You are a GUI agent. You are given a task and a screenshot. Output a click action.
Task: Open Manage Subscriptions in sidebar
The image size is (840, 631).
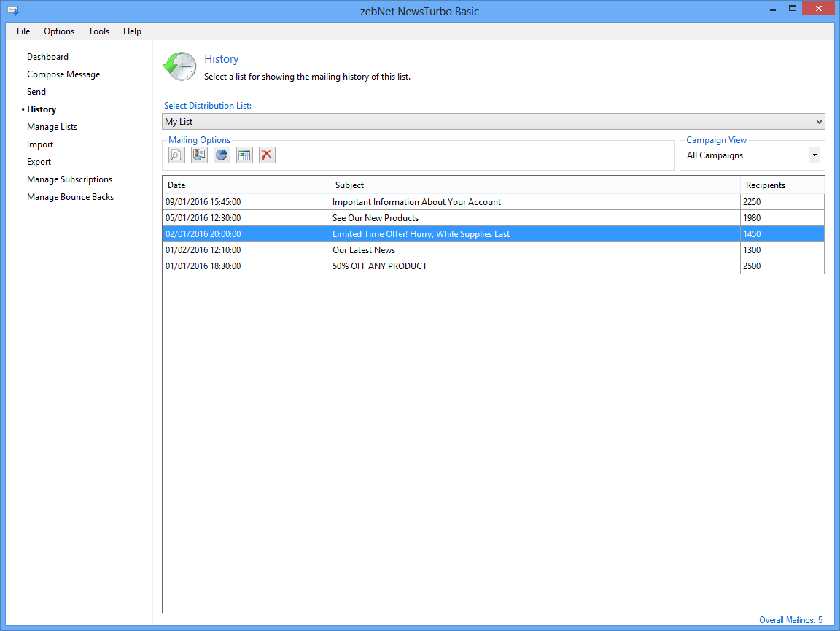(x=69, y=179)
